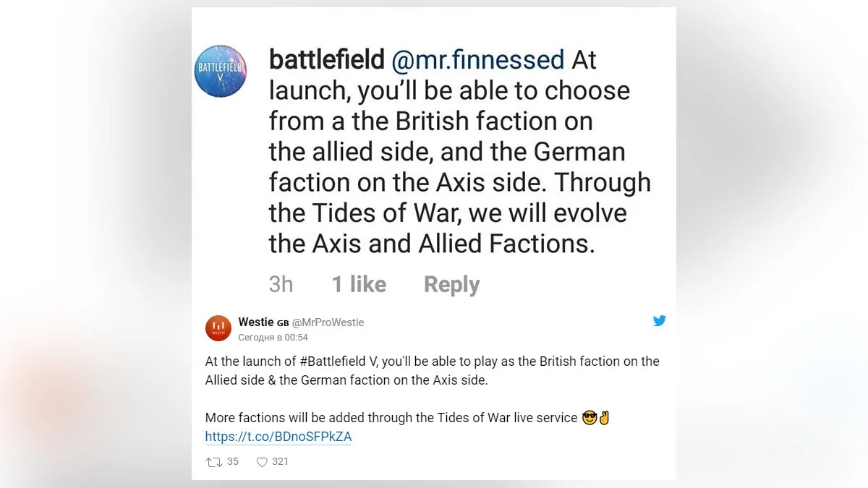Screen dimensions: 868x488
Task: Click the "Сегодня в 00:54" tweet timestamp
Action: 273,338
